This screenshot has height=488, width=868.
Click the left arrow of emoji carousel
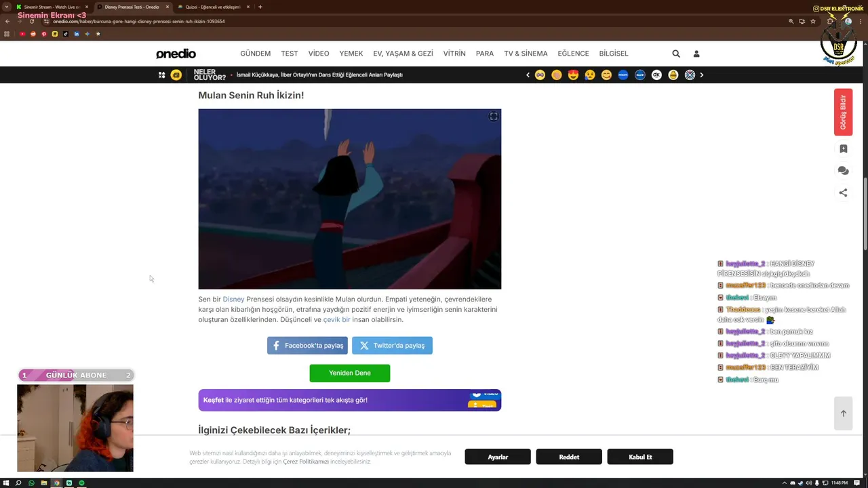528,75
